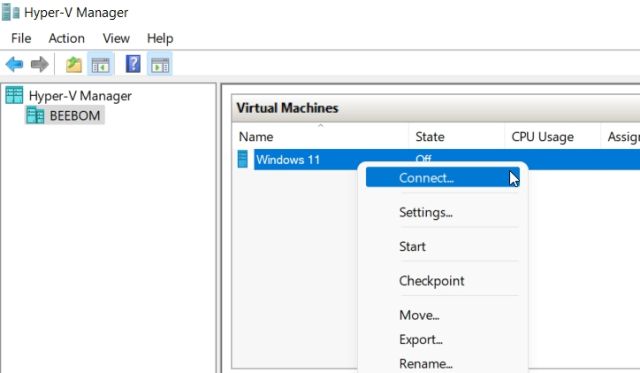Screen dimensions: 640x373
Task: Open the File menu
Action: 21,38
